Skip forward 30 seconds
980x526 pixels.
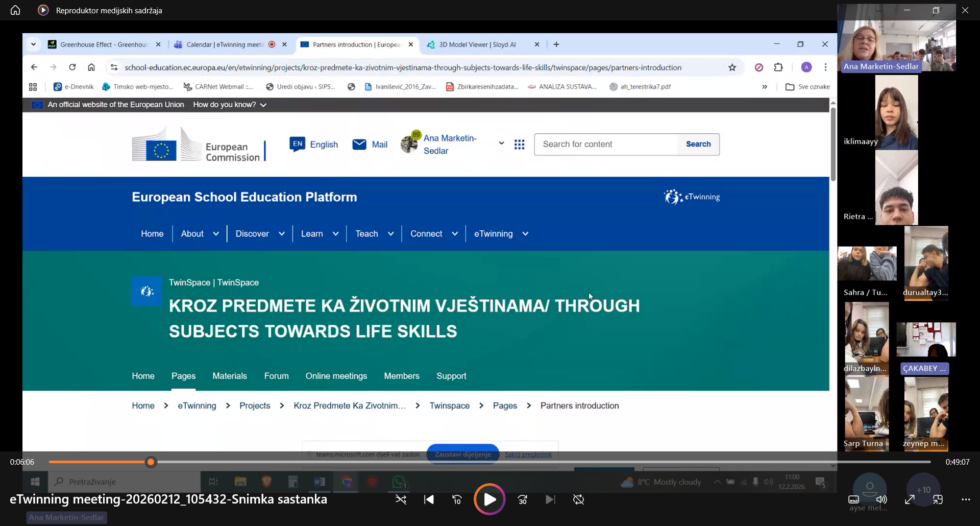pyautogui.click(x=522, y=500)
